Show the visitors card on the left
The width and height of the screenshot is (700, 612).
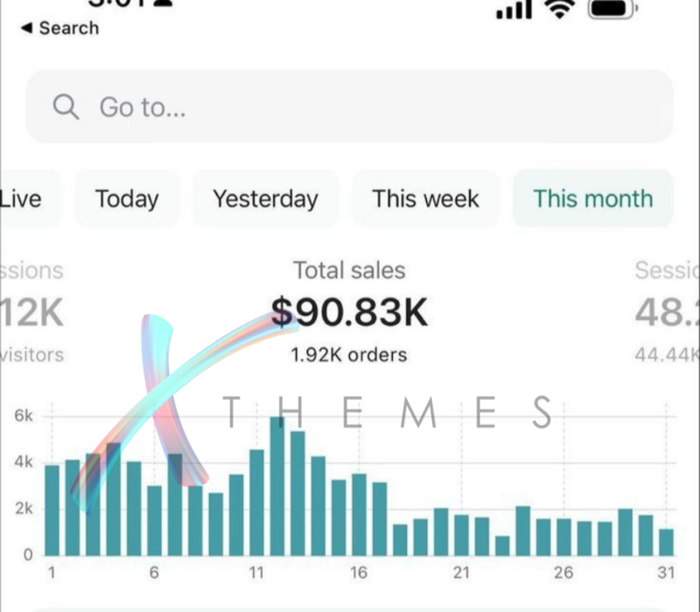coord(32,312)
